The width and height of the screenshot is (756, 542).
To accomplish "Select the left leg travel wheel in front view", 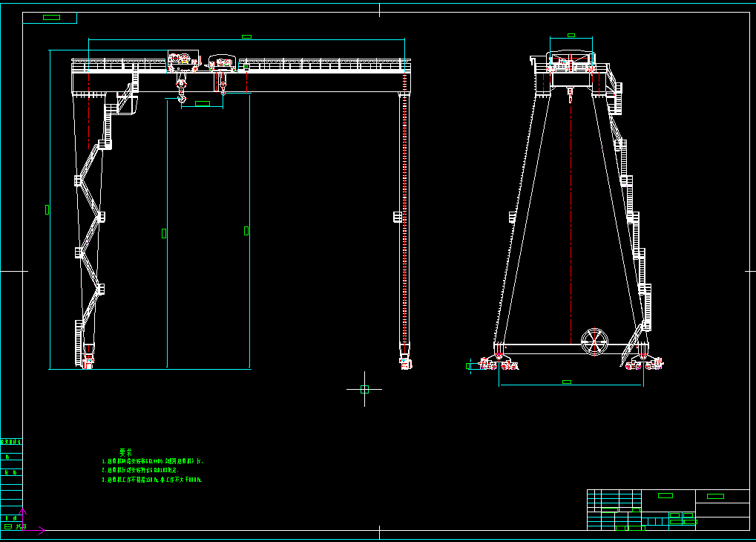I will (x=88, y=362).
